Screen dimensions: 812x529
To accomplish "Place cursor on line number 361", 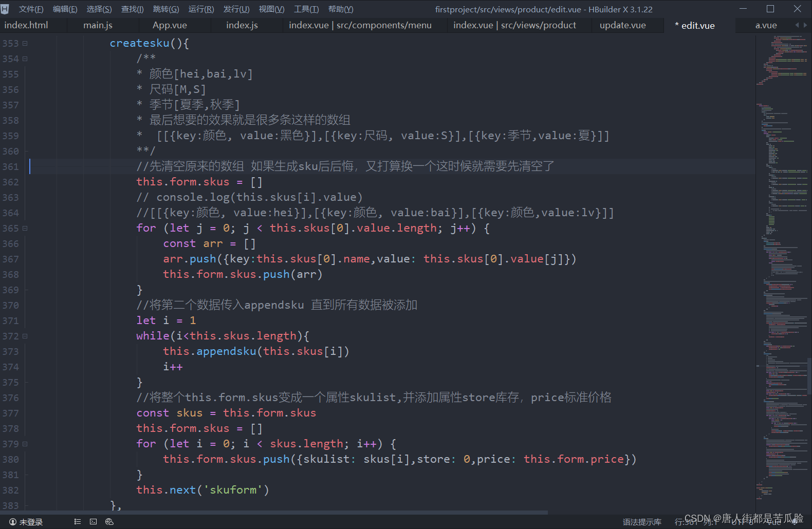I will pos(10,167).
